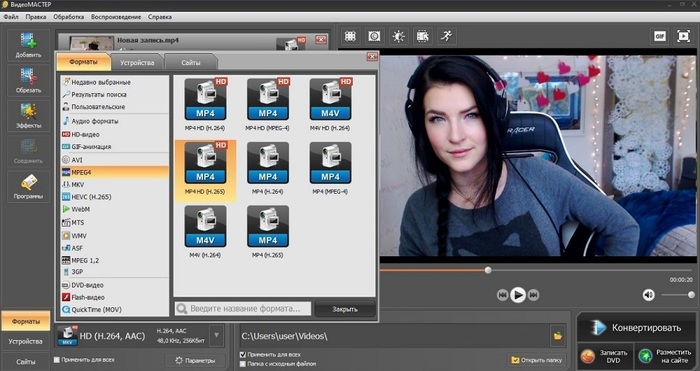The image size is (700, 371).
Task: Click the Добавить (add video) icon
Action: pos(28,45)
